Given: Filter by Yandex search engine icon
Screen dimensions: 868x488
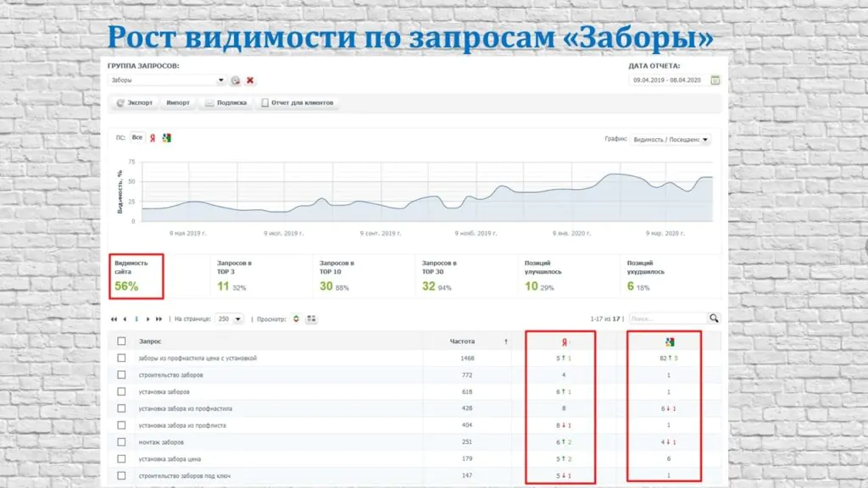Looking at the screenshot, I should pos(153,138).
